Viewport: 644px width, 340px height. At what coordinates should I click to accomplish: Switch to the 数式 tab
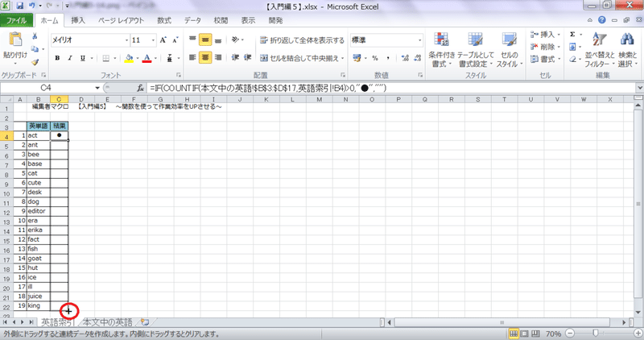(164, 20)
